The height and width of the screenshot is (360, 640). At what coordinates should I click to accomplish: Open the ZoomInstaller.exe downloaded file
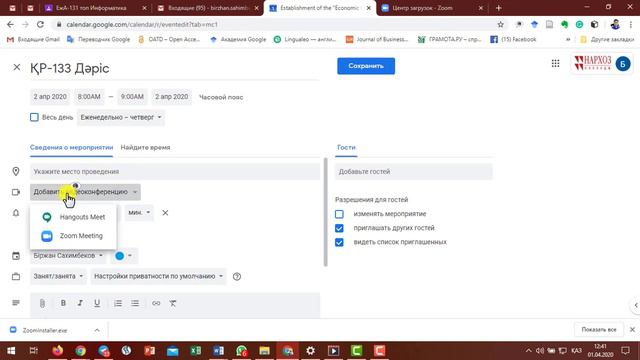point(45,330)
